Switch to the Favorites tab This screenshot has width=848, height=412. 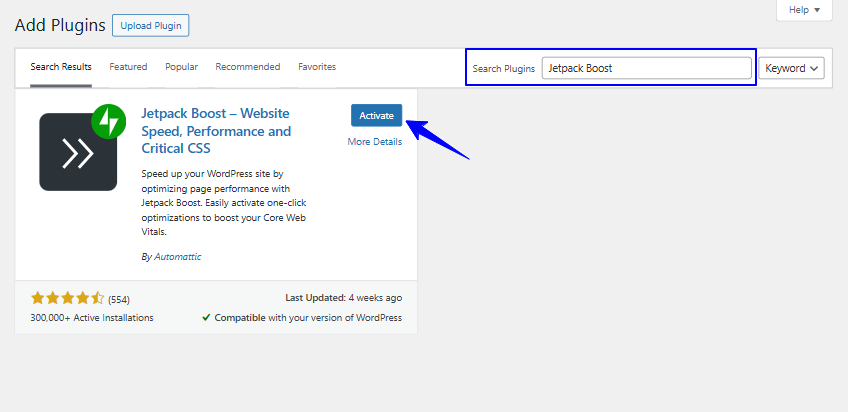click(317, 67)
